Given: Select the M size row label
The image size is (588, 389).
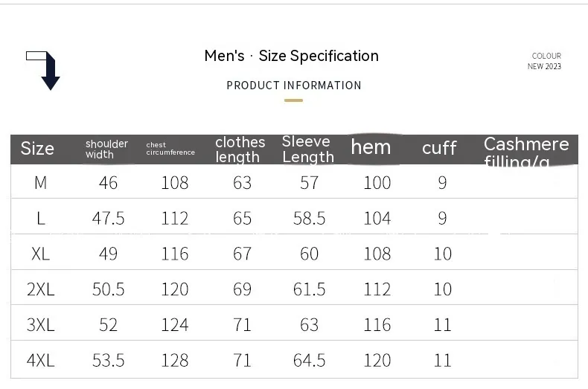Looking at the screenshot, I should [x=41, y=183].
